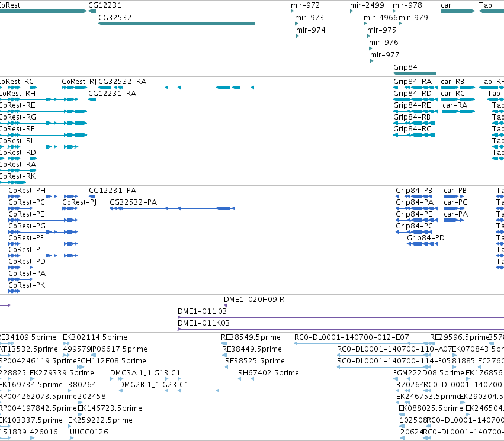The width and height of the screenshot is (504, 441).
Task: Select the car-RB transcript label
Action: point(452,82)
